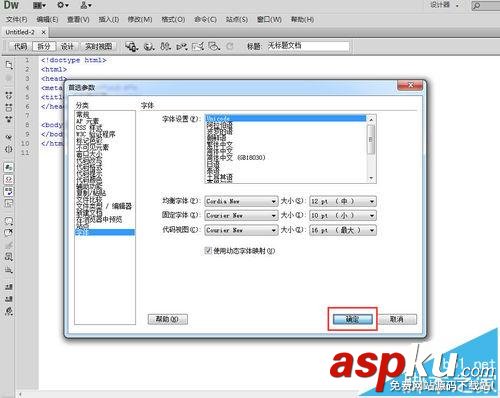This screenshot has height=398, width=500.
Task: Open the 12 pt size dropdown for 均衡字体
Action: click(x=343, y=201)
